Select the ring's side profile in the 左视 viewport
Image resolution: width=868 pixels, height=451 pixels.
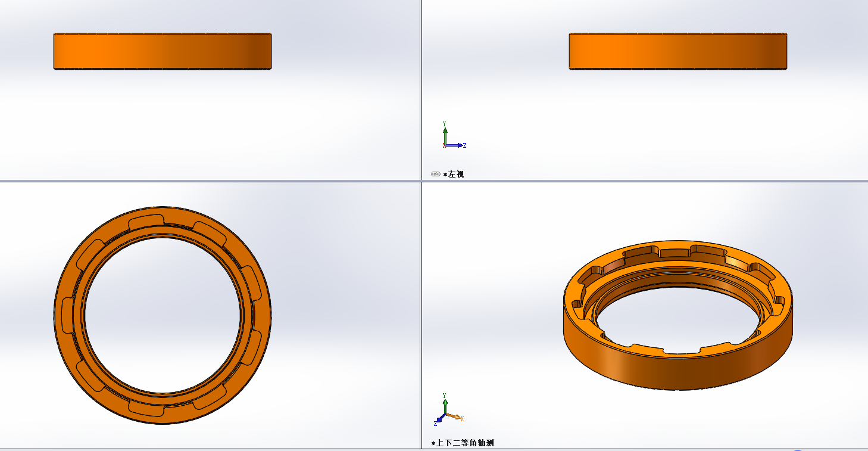pos(678,51)
